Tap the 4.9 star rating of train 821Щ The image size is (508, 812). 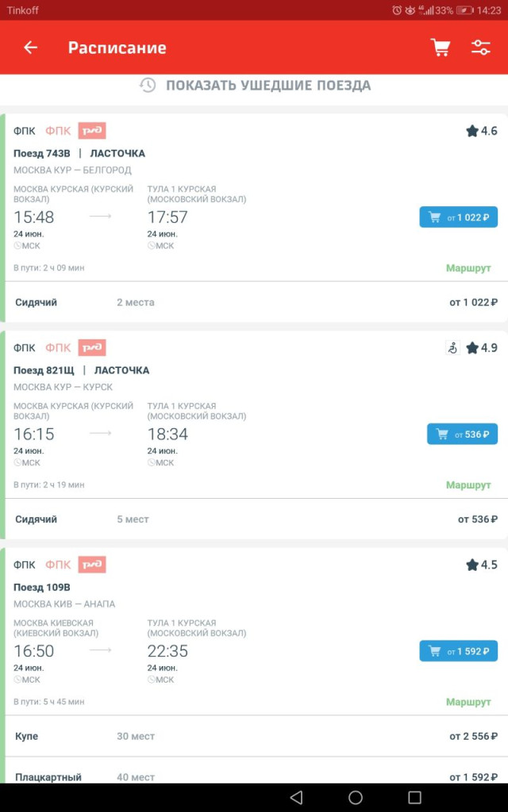pyautogui.click(x=482, y=348)
